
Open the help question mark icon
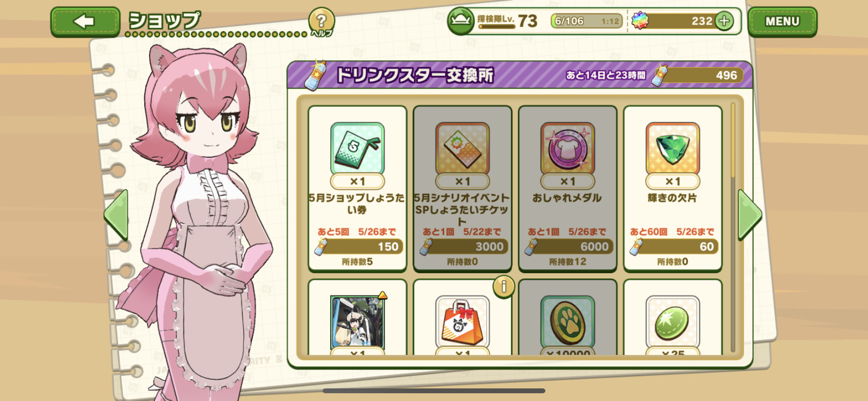click(322, 21)
